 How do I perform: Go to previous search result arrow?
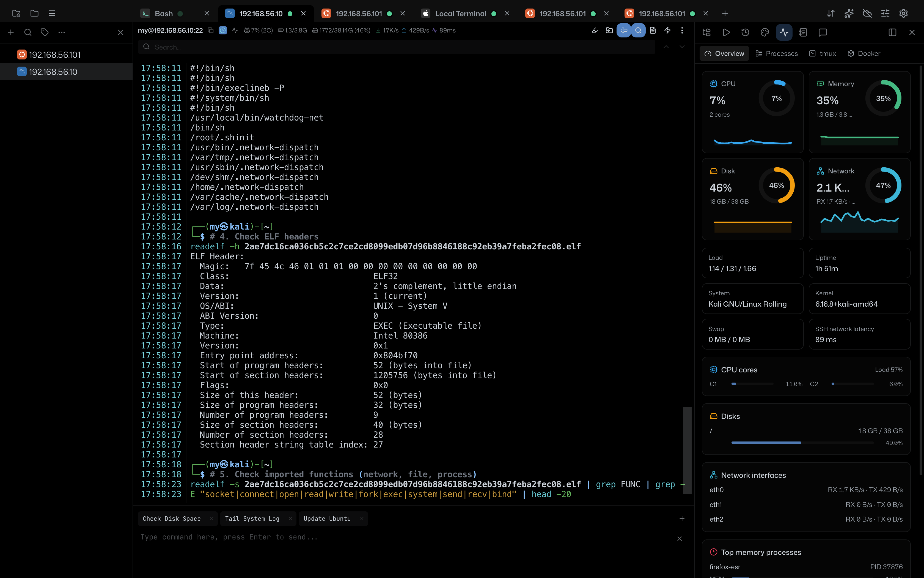click(x=666, y=47)
